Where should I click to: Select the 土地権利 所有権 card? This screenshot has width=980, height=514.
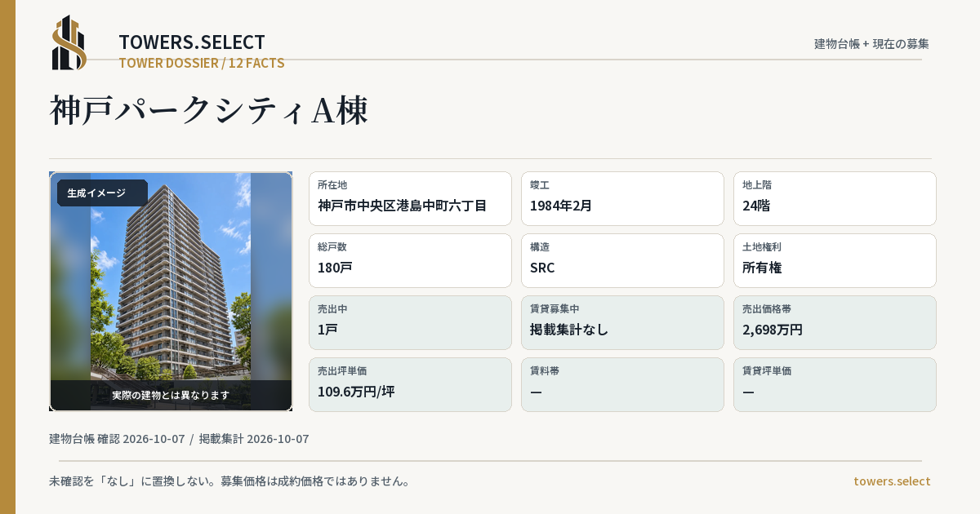click(835, 260)
